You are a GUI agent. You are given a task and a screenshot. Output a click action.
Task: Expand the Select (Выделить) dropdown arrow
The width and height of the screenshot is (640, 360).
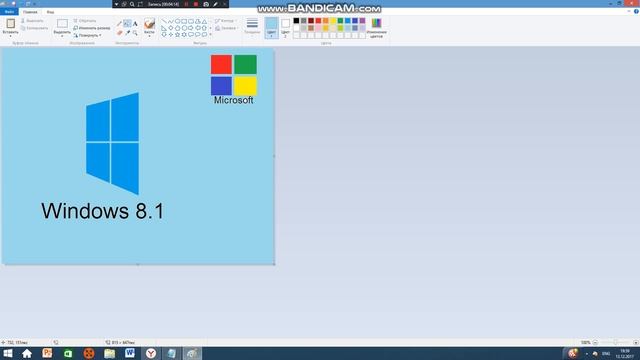pos(62,36)
